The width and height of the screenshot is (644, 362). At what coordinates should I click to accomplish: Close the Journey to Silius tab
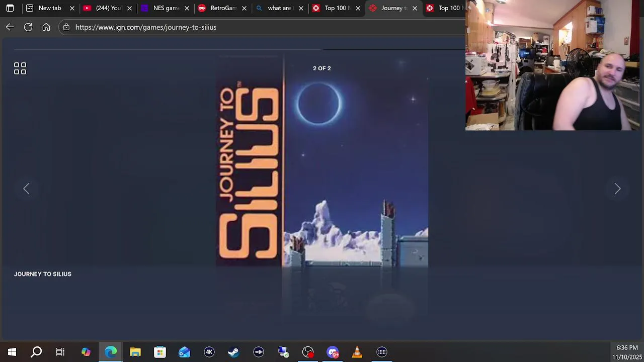click(415, 8)
